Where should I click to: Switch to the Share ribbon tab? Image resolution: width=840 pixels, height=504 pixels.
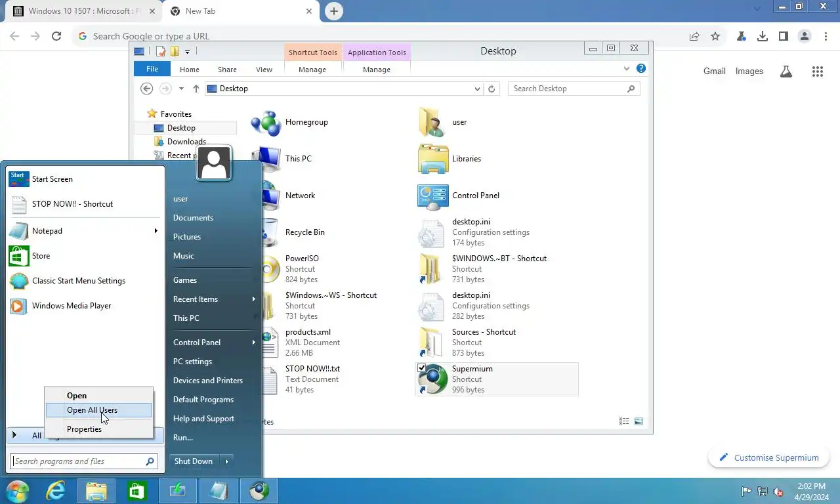coord(228,70)
